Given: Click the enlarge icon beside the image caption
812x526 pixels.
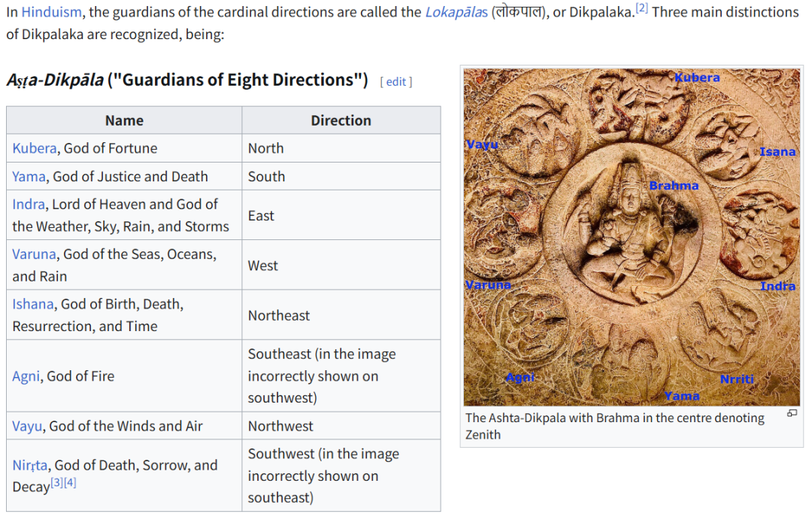Looking at the screenshot, I should tap(792, 413).
